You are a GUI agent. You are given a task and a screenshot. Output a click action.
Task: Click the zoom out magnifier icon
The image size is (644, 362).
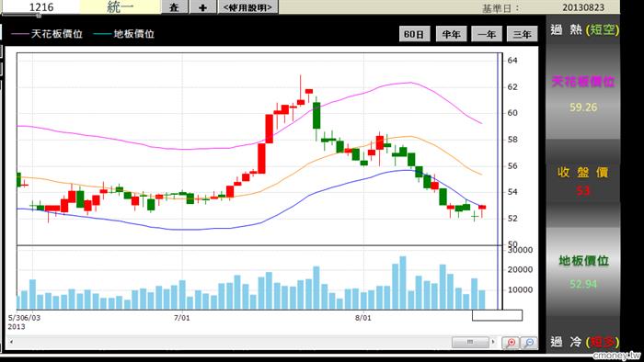529,343
